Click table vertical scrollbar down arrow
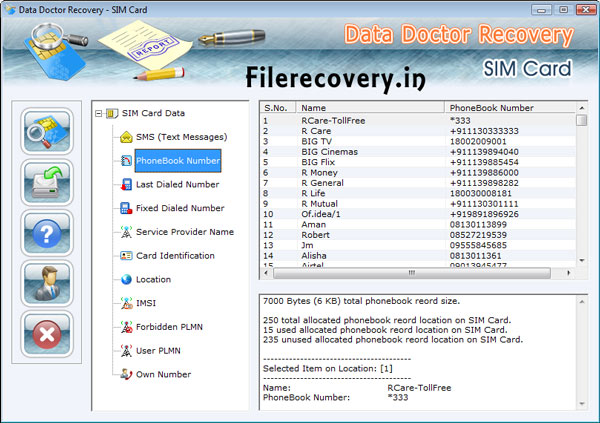Image resolution: width=600 pixels, height=423 pixels. (582, 261)
